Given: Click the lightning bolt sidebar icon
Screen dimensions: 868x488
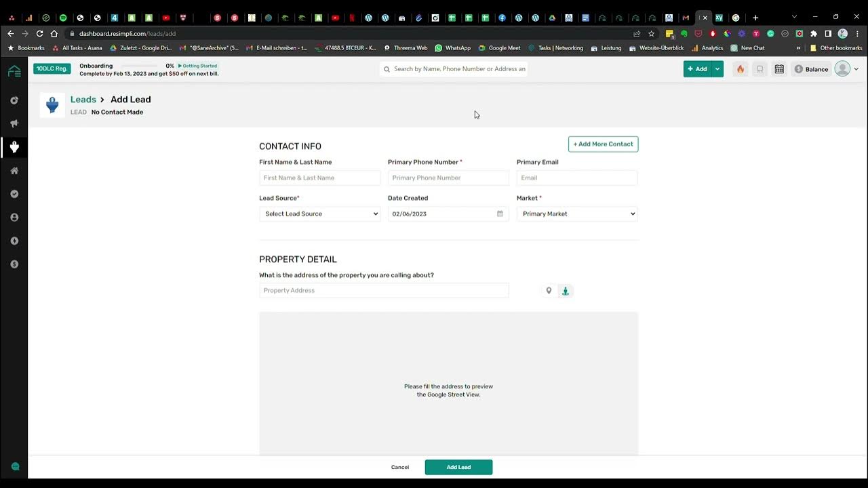Looking at the screenshot, I should (14, 241).
